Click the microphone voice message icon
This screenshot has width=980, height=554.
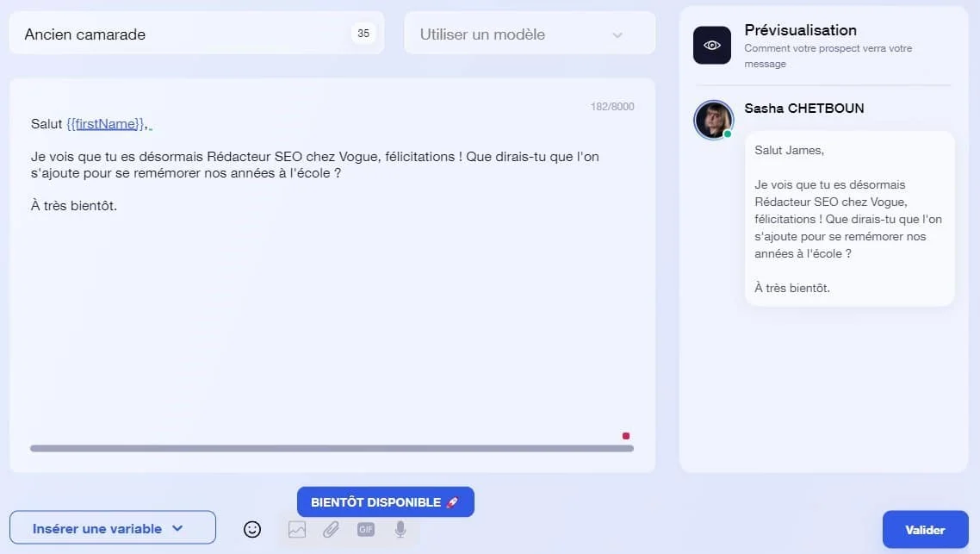[400, 530]
